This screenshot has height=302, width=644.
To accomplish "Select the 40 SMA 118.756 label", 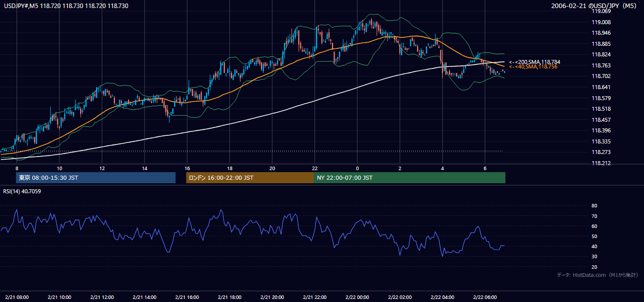I will tap(533, 67).
